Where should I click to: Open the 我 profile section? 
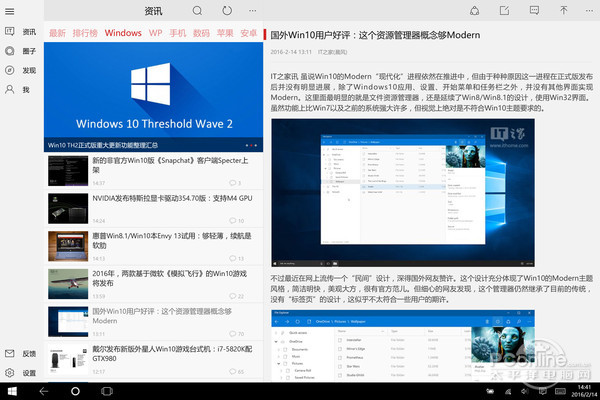tap(17, 90)
